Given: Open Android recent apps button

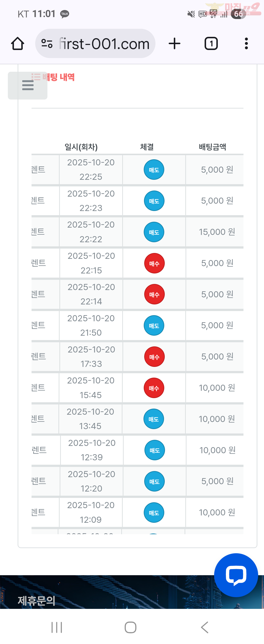Looking at the screenshot, I should point(57,627).
